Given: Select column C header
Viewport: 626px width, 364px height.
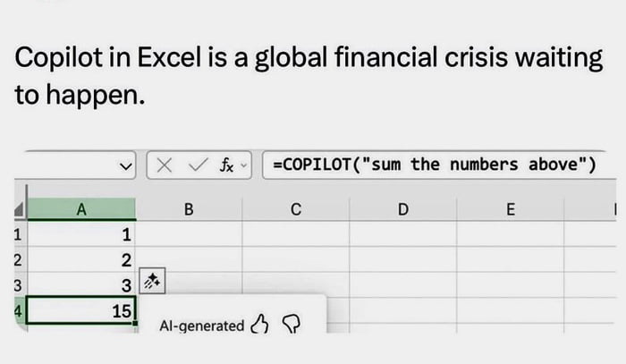Looking at the screenshot, I should (295, 210).
